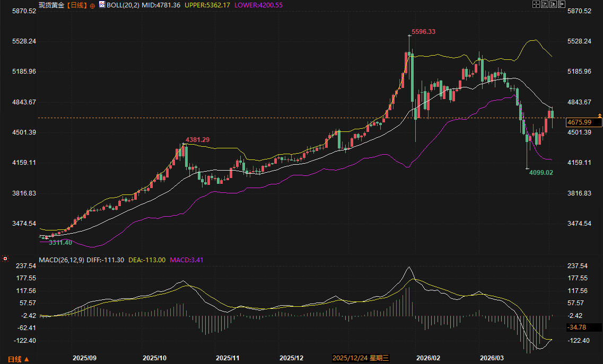Viewport: 603px width, 364px height.
Task: Click the MID:4781.36 value
Action: click(161, 5)
